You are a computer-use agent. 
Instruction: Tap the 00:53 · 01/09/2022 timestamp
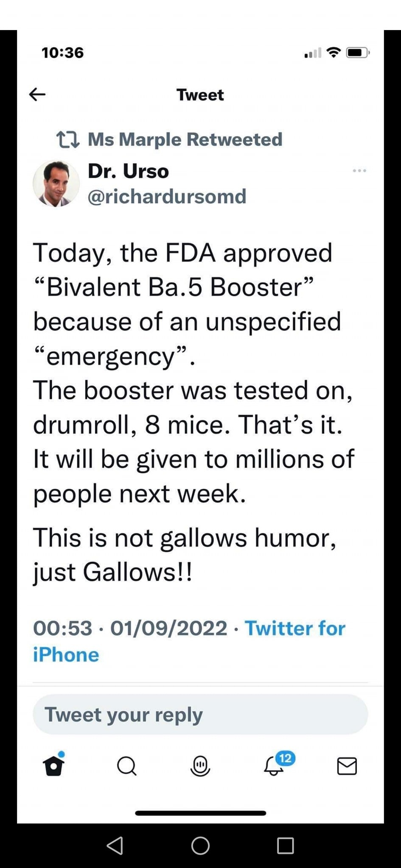[x=130, y=628]
